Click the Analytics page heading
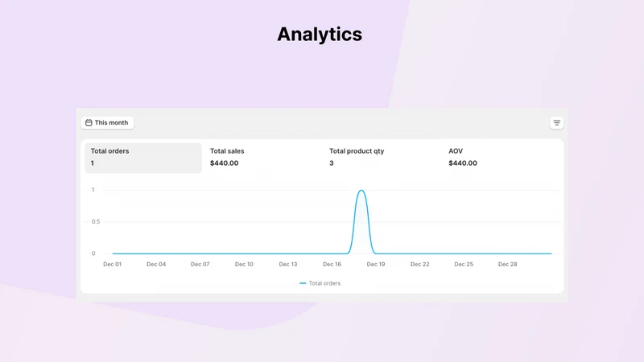Viewport: 644px width, 362px height. [320, 35]
